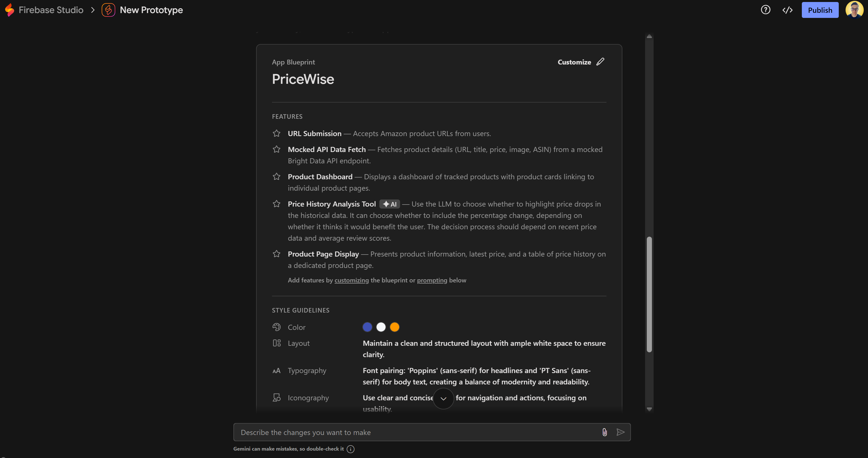Click the Layout icon in Style Guidelines
868x458 pixels.
pos(276,343)
